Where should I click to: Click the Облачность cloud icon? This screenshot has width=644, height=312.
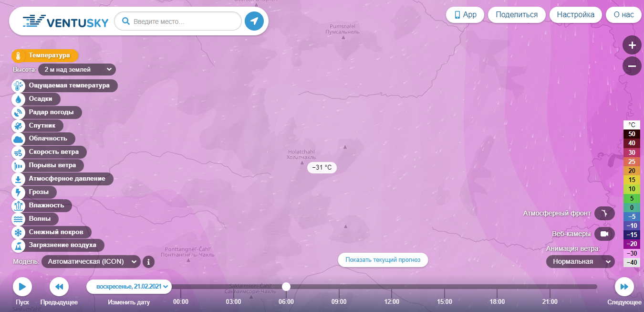[x=18, y=139]
